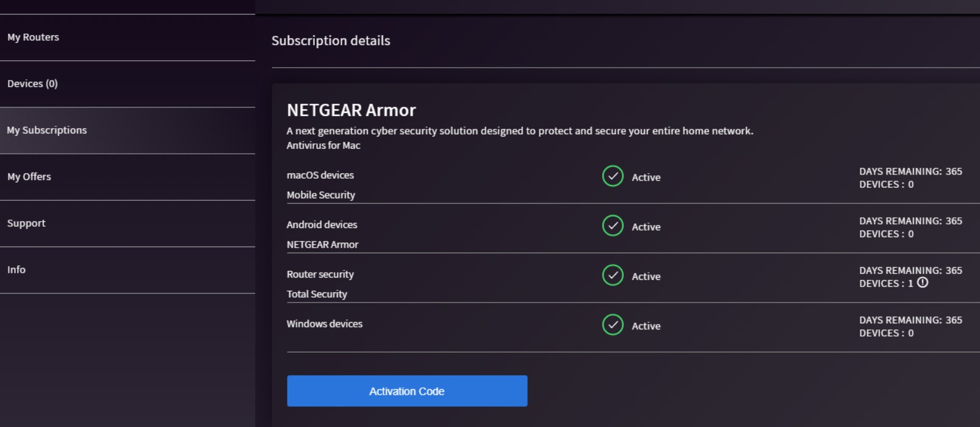Click Active status text for Windows devices

[646, 326]
